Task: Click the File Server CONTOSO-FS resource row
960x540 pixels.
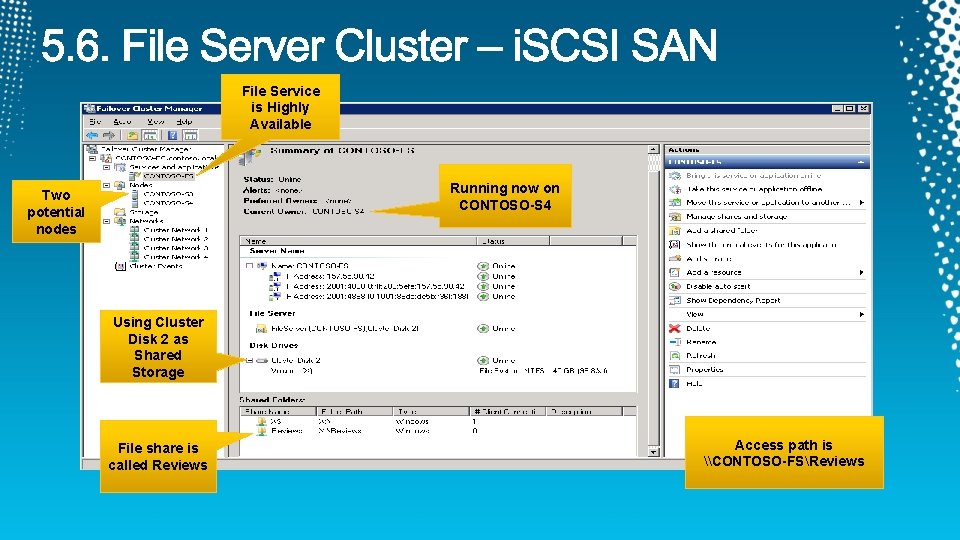Action: click(x=345, y=329)
